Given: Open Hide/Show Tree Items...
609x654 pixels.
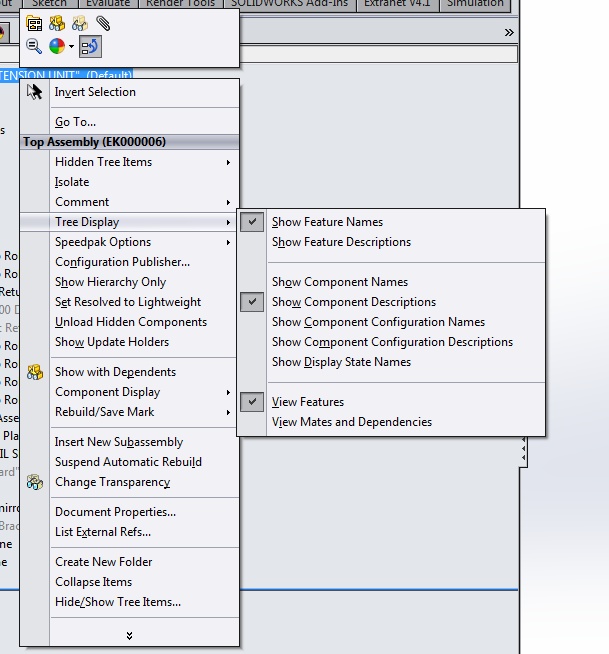Looking at the screenshot, I should (130, 602).
